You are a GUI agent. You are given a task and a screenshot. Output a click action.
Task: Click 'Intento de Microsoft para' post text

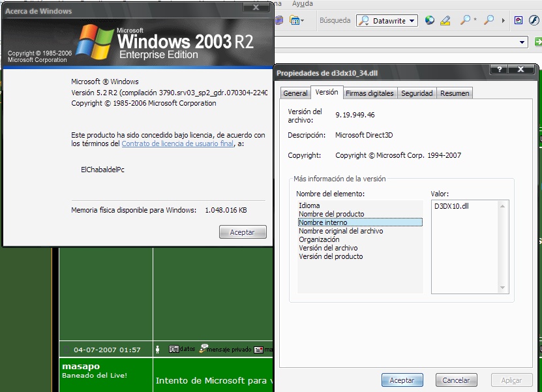pyautogui.click(x=211, y=381)
